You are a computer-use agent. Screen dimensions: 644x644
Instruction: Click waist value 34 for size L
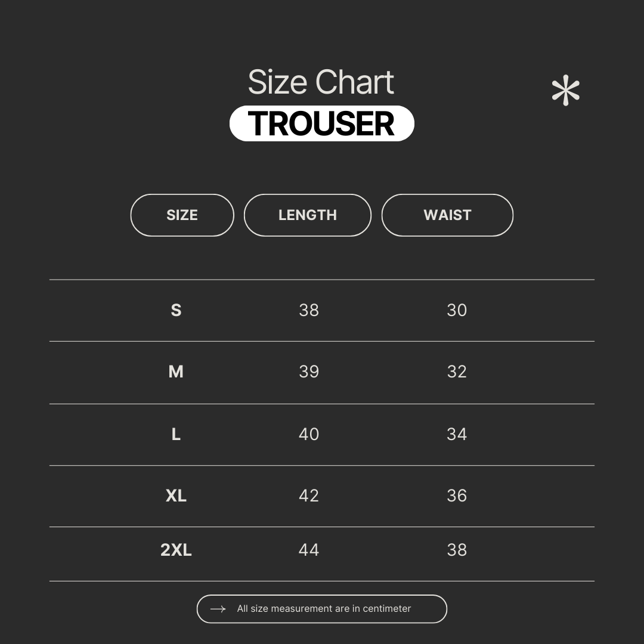457,434
